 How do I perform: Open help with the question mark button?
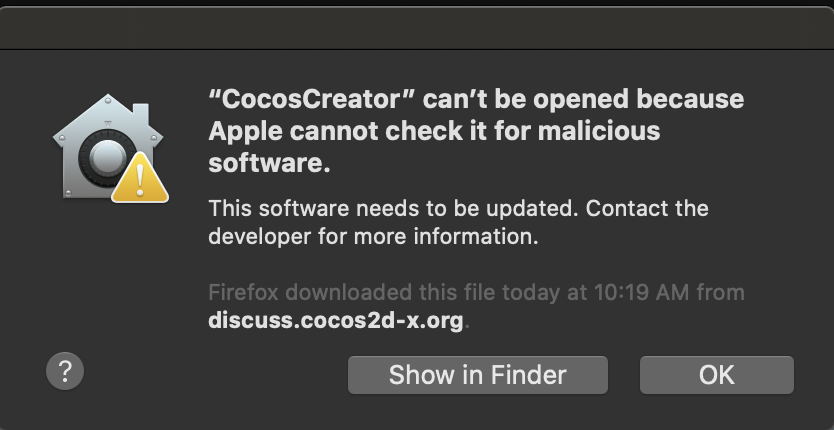click(x=65, y=371)
